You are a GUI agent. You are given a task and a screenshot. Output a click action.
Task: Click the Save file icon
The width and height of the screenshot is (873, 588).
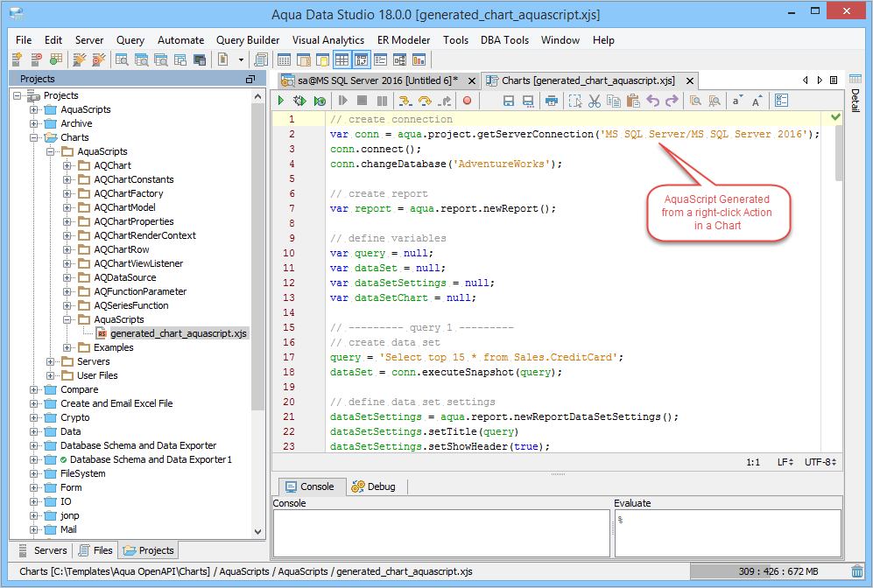[509, 101]
